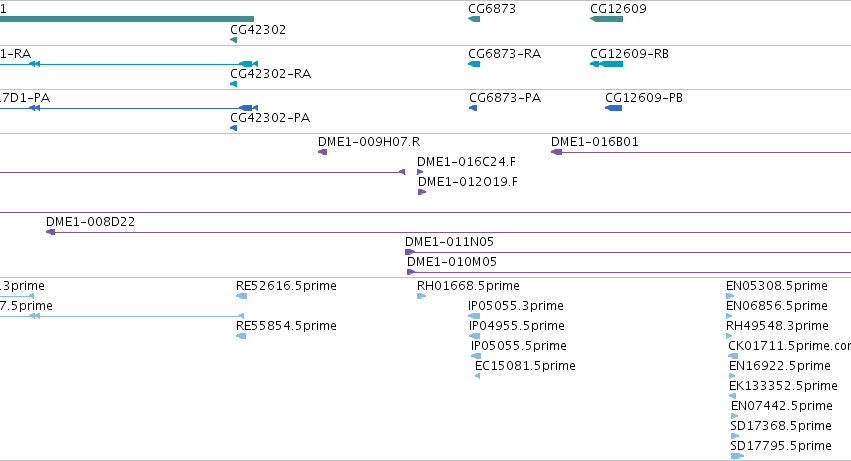Select the large teal gene bar
This screenshot has width=851, height=461.
[127, 19]
